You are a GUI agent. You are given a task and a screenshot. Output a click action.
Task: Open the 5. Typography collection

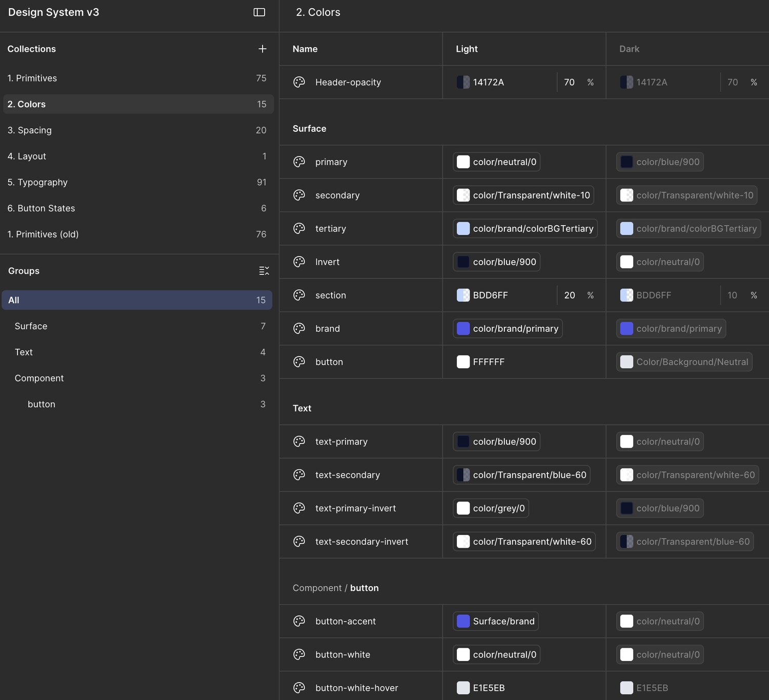[138, 182]
